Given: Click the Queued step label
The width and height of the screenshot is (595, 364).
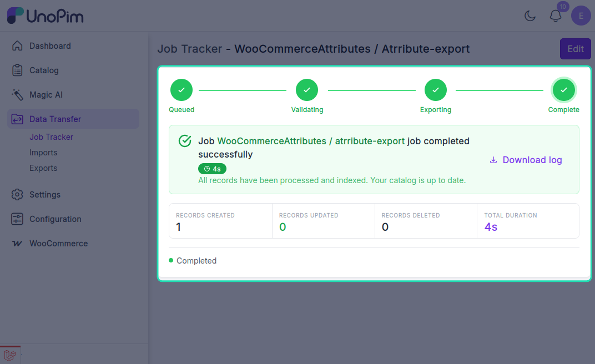Looking at the screenshot, I should [181, 109].
